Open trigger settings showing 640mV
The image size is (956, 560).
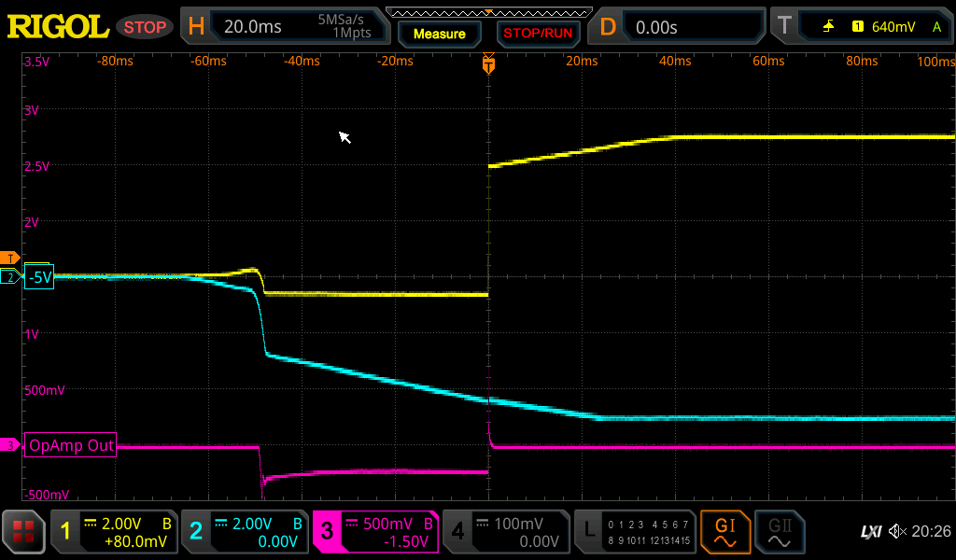click(861, 27)
